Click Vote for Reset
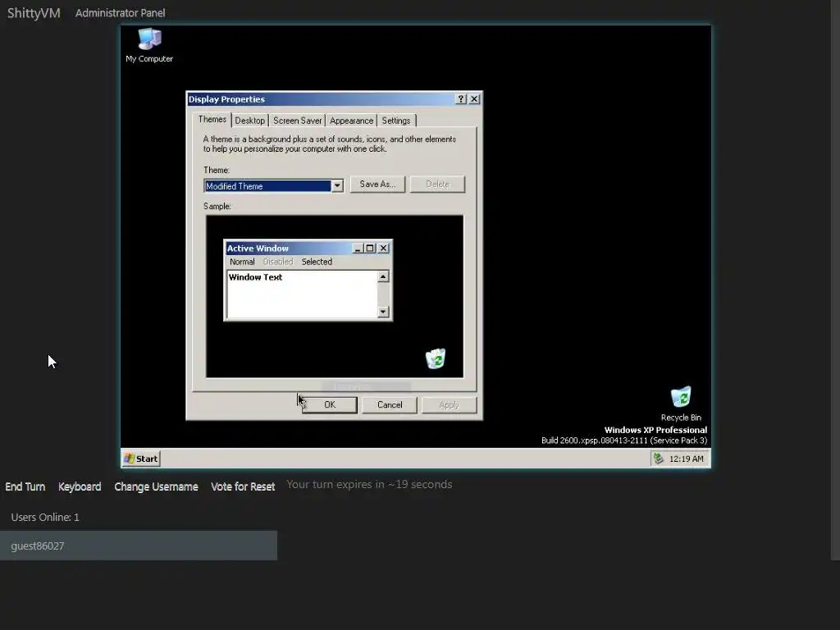Image resolution: width=840 pixels, height=630 pixels. point(243,486)
